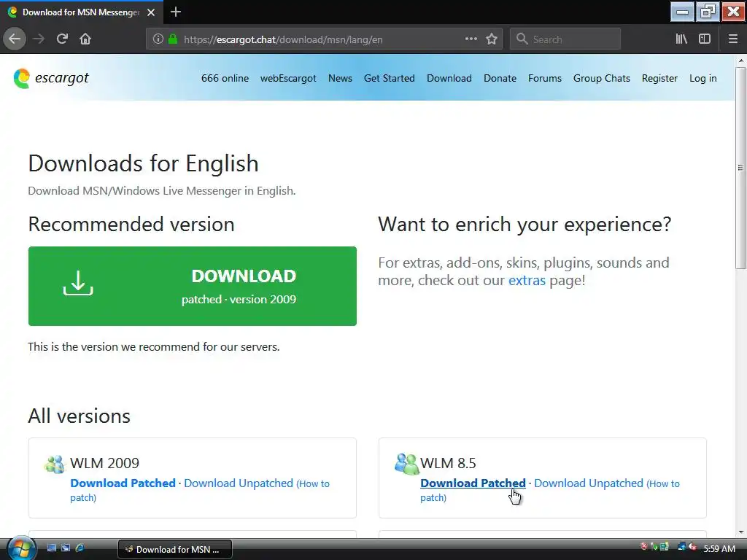Download Patched WLM 8.5

[473, 483]
